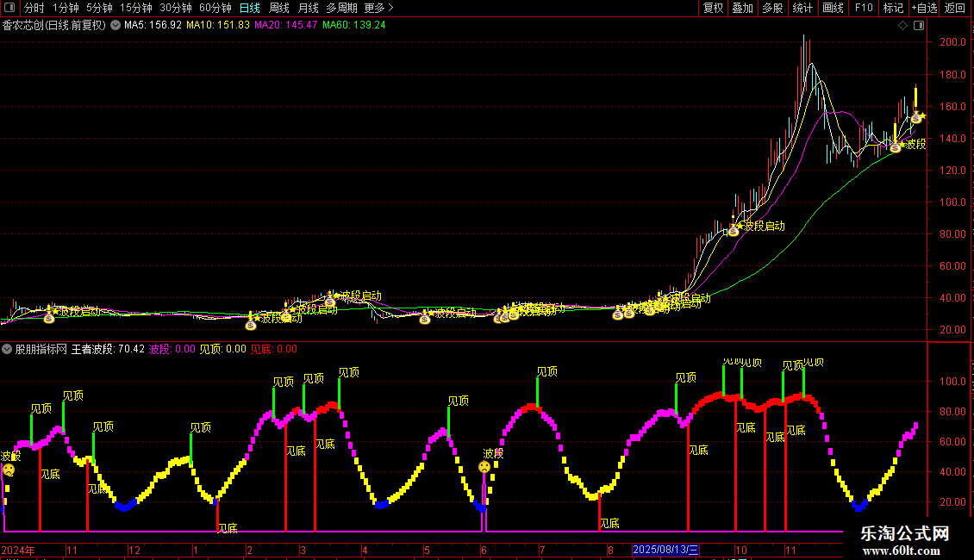974x560 pixels.
Task: Click the sad face icon at chart start
Action: [8, 470]
